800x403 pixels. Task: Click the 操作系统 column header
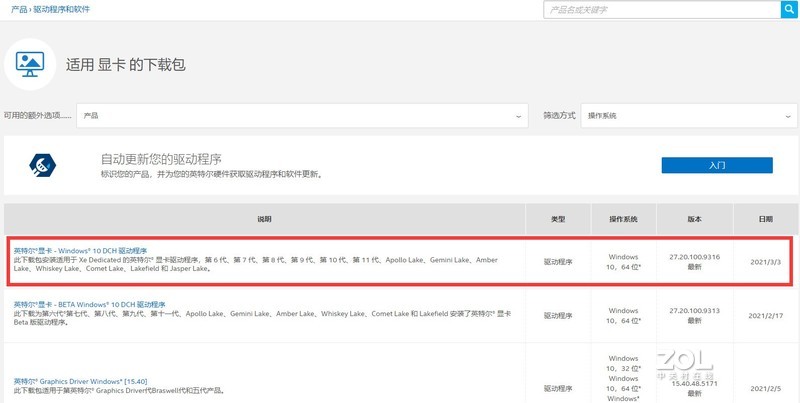point(623,219)
